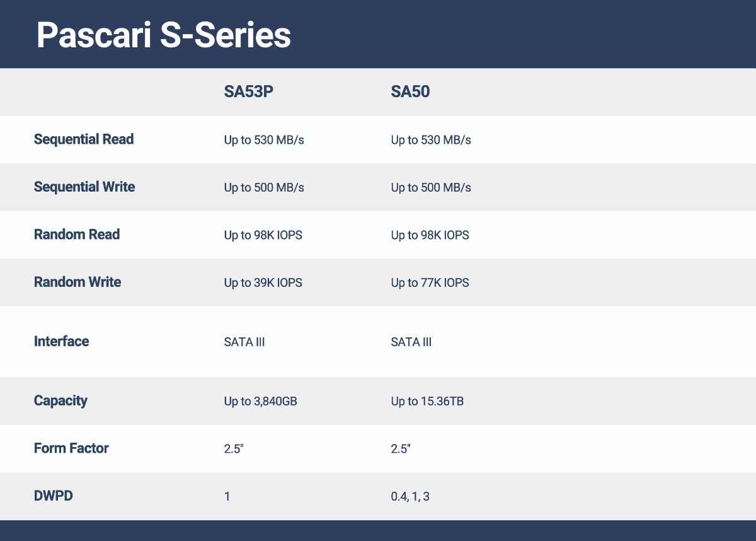Screen dimensions: 756x541
Task: Click the SA50 DWPD value 0.4, 1, 3
Action: coord(410,497)
